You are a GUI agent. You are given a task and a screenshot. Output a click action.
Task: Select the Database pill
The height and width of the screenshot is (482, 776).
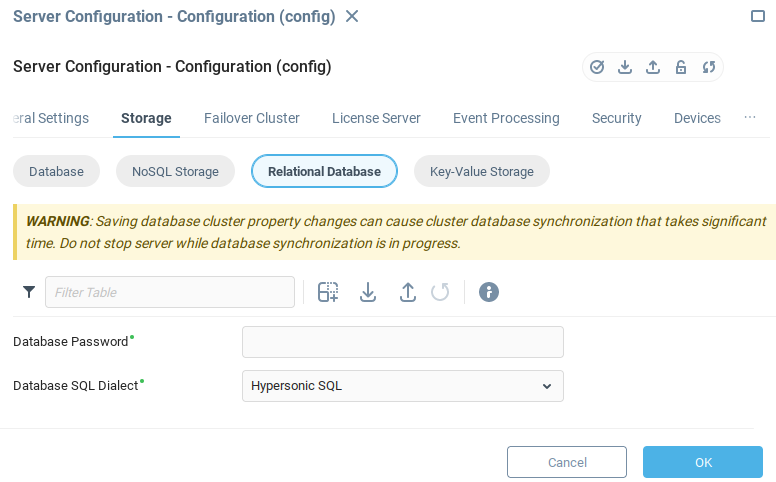56,171
